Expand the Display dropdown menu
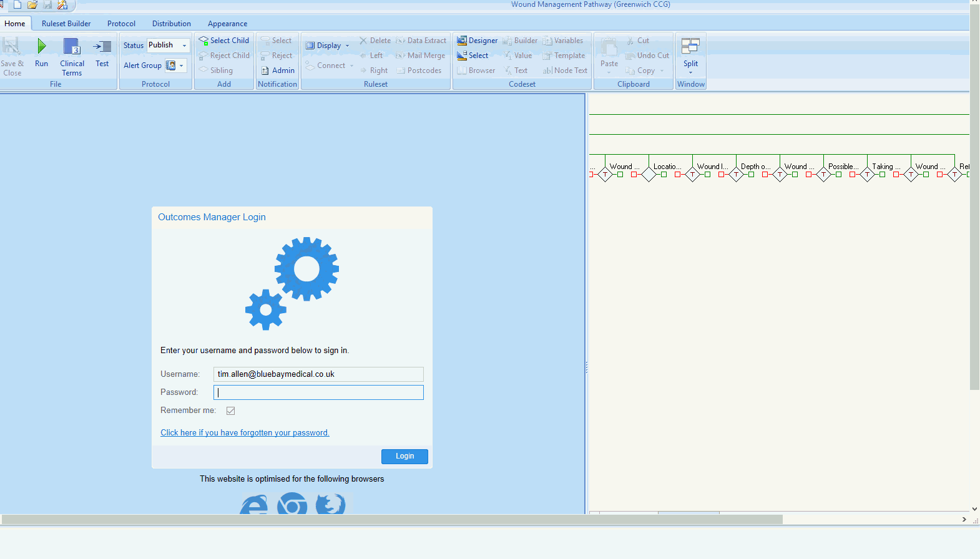 click(347, 46)
